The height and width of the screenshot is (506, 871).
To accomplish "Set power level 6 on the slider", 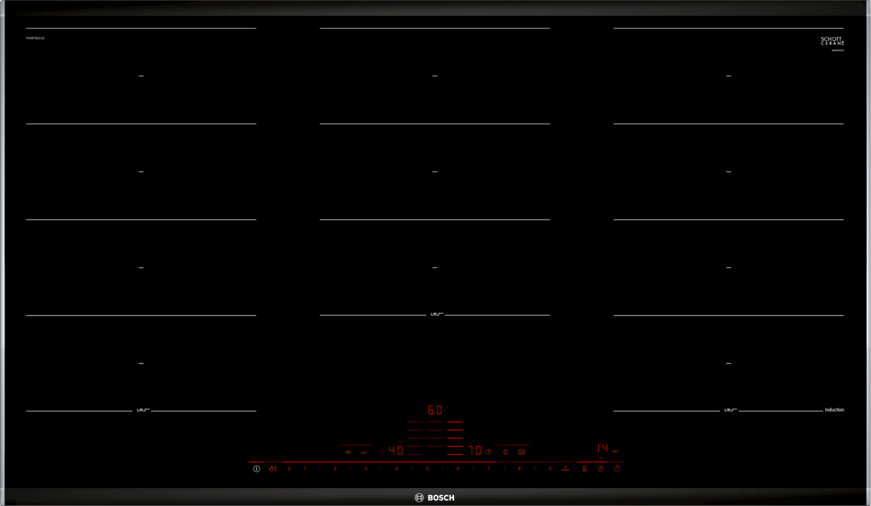I will 458,469.
